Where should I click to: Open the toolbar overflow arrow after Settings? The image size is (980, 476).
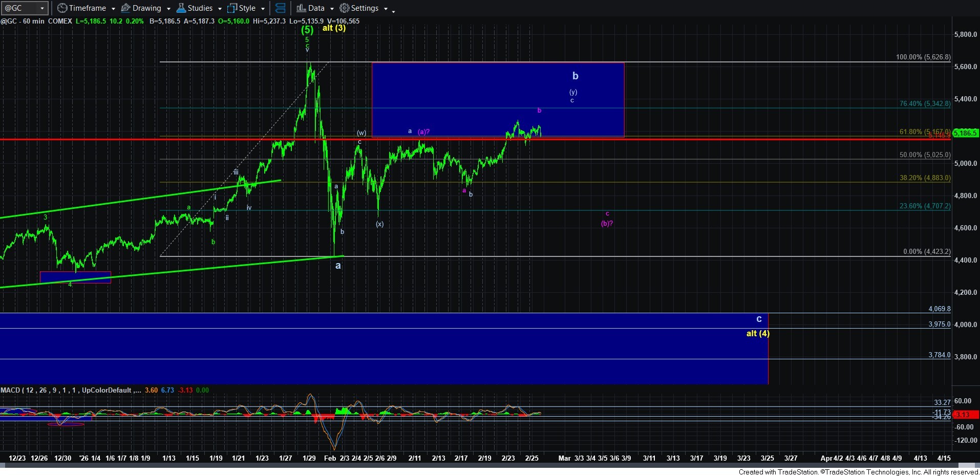pyautogui.click(x=393, y=11)
